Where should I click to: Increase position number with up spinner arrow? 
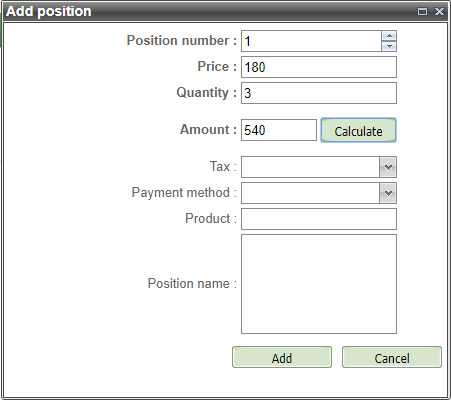point(389,36)
